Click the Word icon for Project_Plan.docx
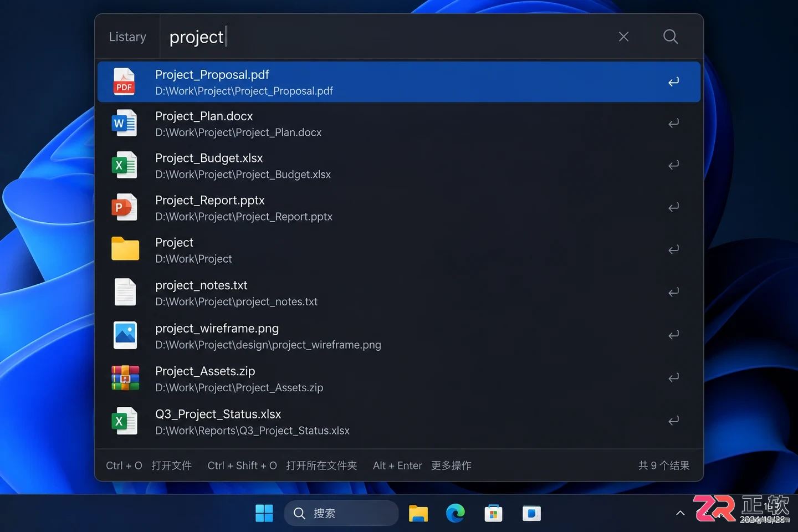Image resolution: width=798 pixels, height=532 pixels. (124, 123)
